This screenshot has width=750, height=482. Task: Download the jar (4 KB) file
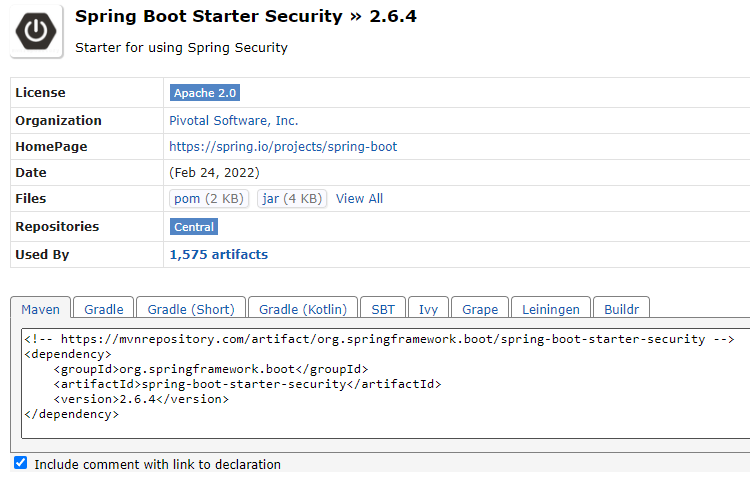click(x=292, y=198)
